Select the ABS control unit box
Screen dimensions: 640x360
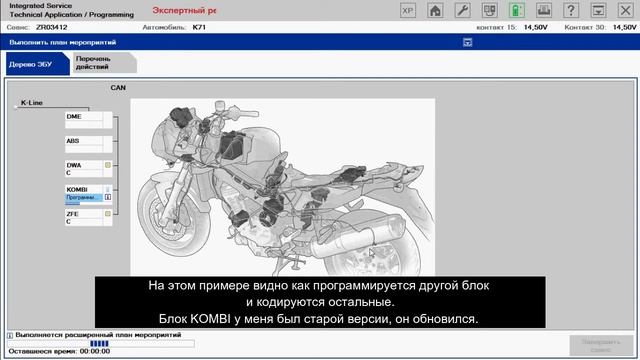89,144
